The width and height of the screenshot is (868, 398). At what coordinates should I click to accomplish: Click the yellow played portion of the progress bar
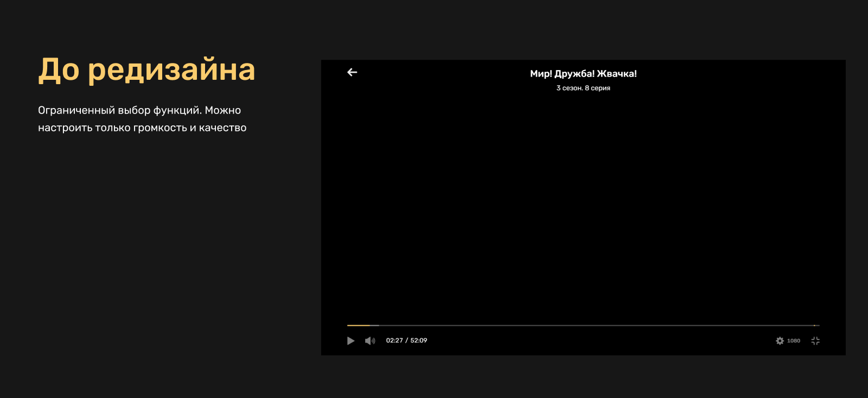[358, 325]
